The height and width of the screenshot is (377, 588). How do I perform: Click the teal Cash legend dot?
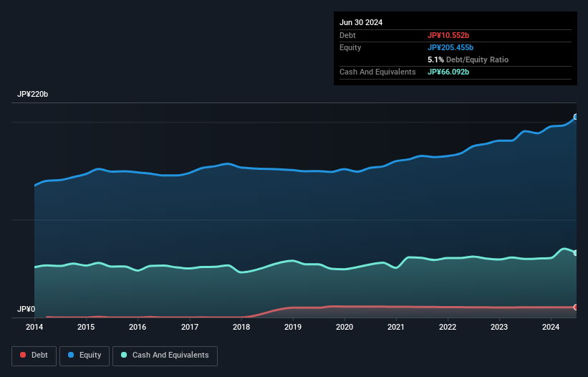124,355
